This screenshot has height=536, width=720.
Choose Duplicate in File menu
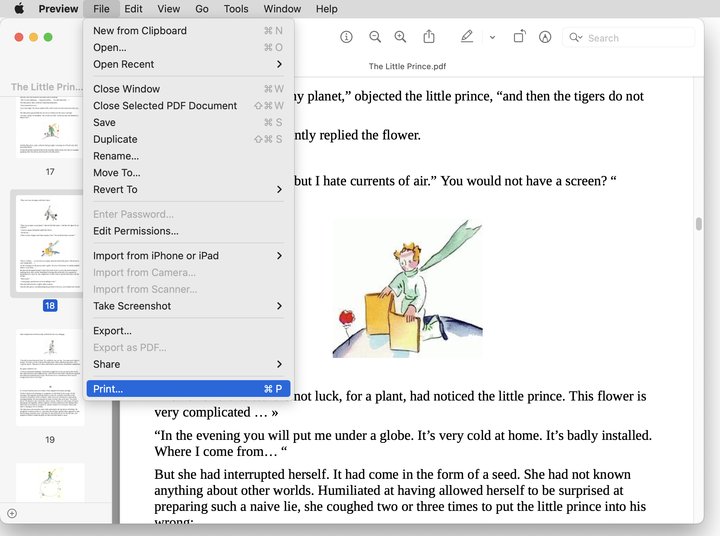(188, 139)
